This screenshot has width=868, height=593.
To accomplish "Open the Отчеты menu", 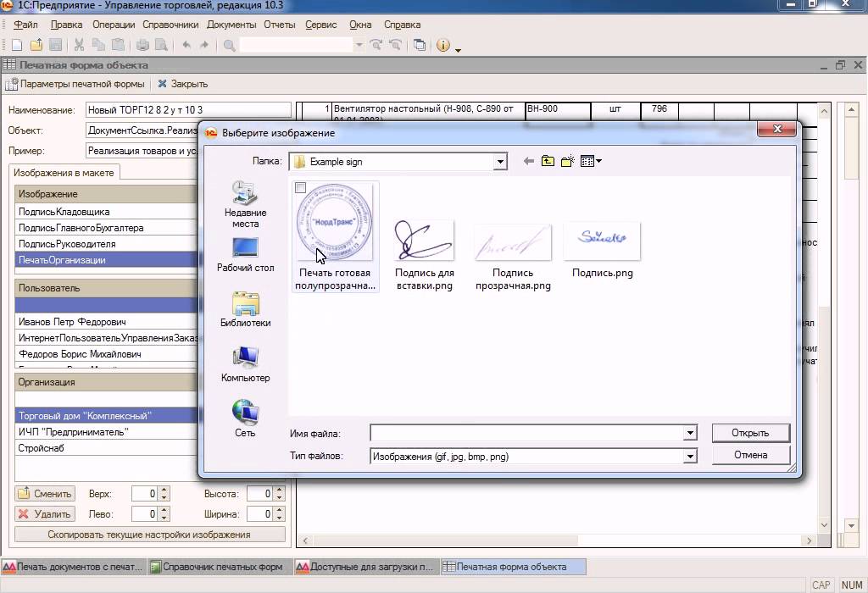I will click(280, 25).
